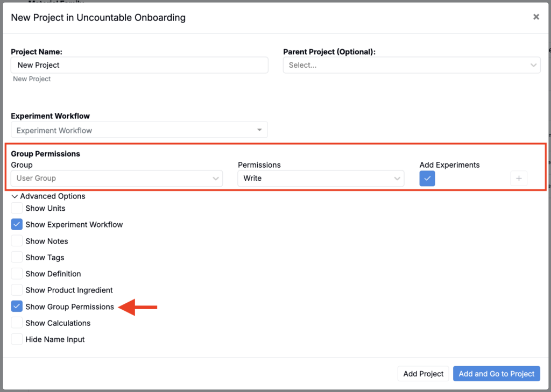Click the Project Name text field
The height and width of the screenshot is (392, 551).
point(139,65)
